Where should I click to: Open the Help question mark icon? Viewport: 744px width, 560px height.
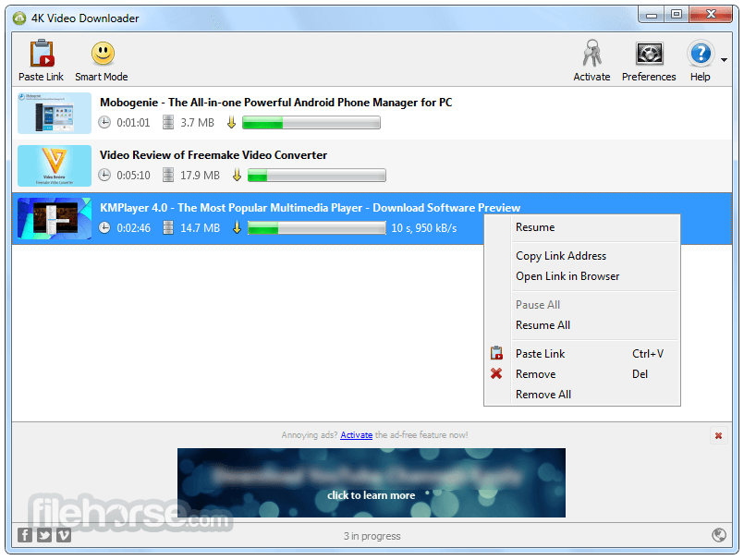pyautogui.click(x=701, y=54)
